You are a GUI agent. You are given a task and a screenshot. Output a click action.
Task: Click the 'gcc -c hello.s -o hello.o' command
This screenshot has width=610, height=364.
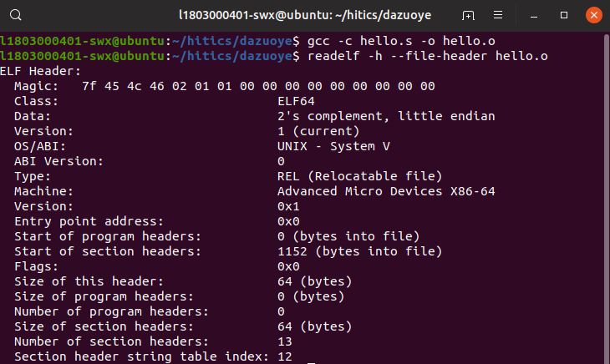pos(401,41)
